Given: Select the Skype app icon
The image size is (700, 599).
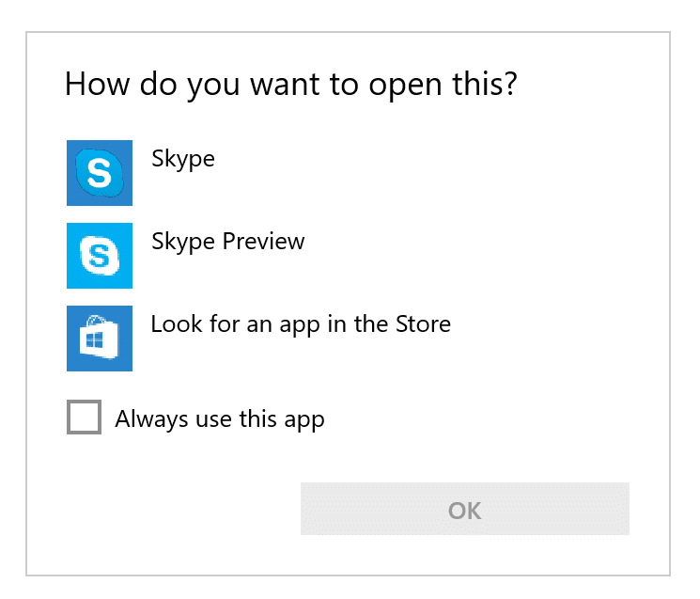Looking at the screenshot, I should [100, 173].
